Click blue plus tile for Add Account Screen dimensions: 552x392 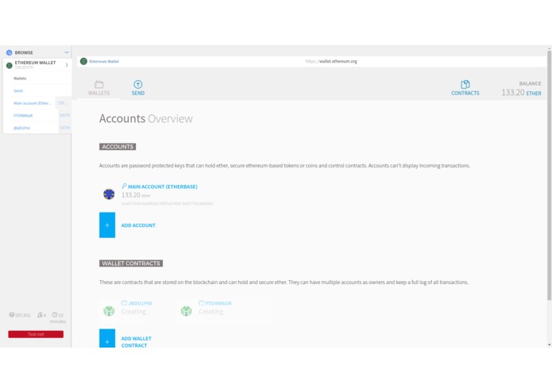tap(107, 225)
